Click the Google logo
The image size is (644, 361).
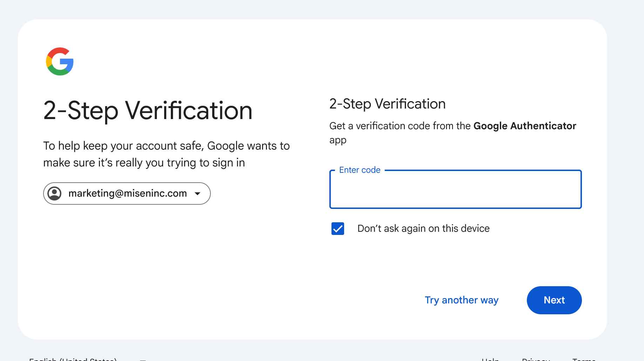[60, 61]
